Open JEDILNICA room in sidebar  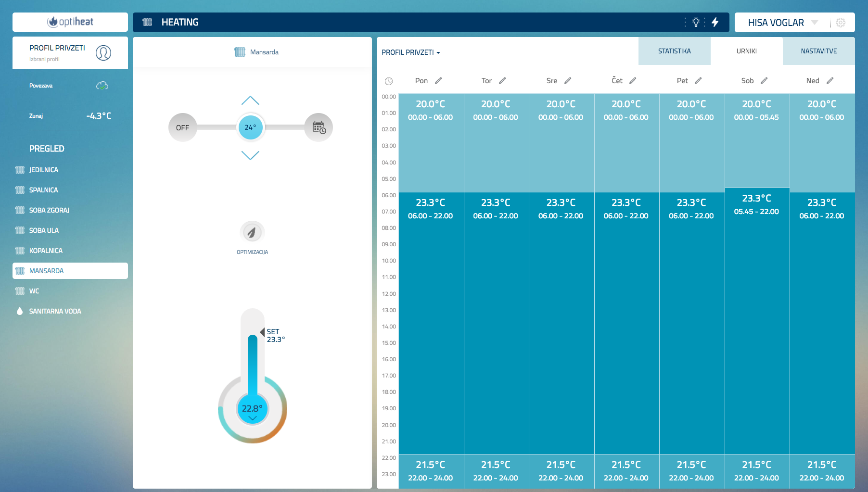click(x=70, y=170)
